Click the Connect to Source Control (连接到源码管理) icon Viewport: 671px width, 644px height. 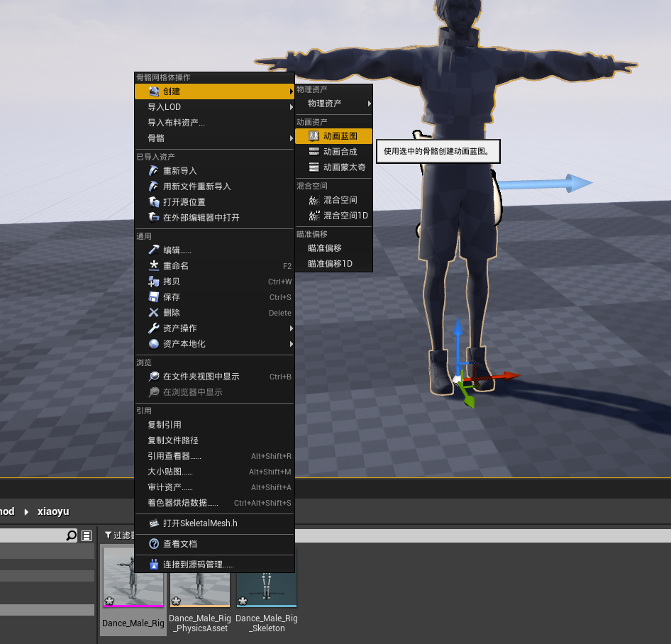(x=154, y=565)
